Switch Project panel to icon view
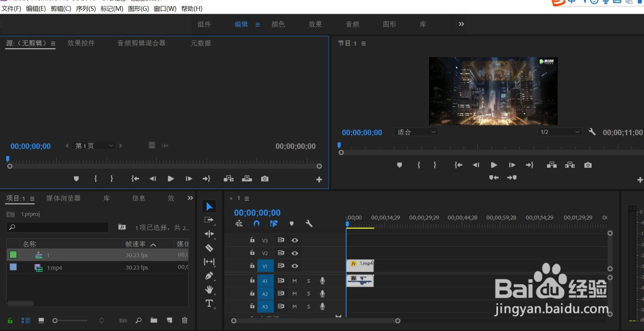The width and height of the screenshot is (644, 331). 41,320
